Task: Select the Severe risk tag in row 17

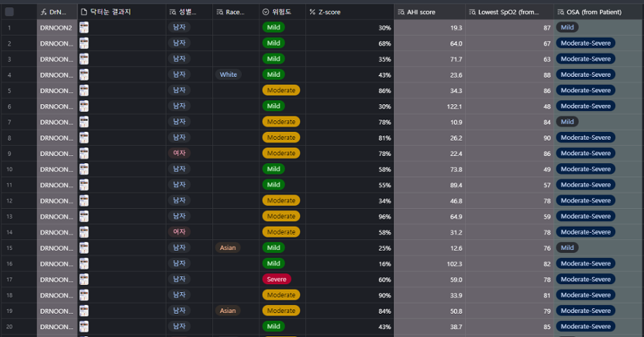Action: 276,279
